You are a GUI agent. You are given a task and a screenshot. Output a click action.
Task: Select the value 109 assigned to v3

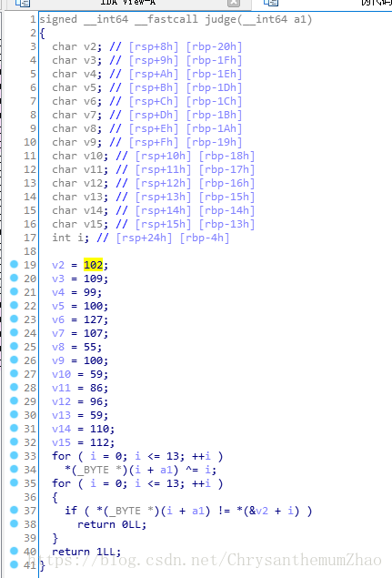click(93, 279)
